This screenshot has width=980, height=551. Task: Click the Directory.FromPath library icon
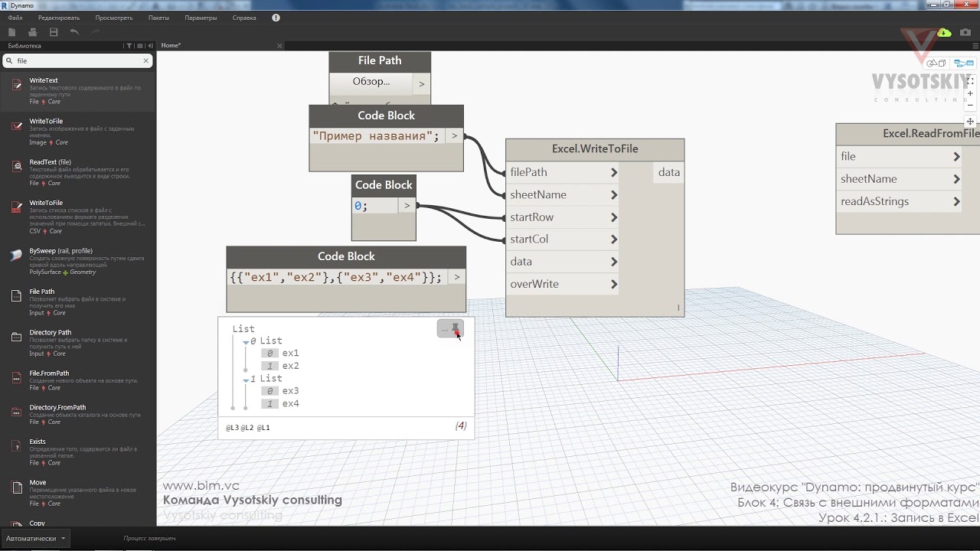tap(16, 411)
